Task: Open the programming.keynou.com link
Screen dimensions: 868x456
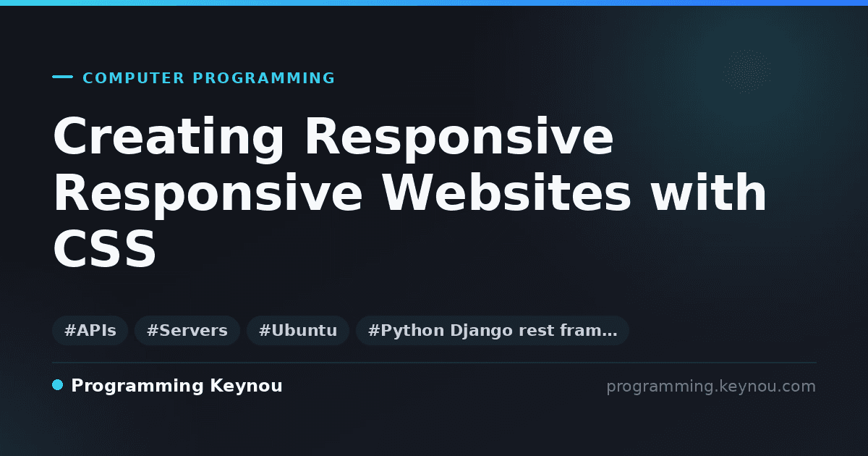Action: pos(711,387)
